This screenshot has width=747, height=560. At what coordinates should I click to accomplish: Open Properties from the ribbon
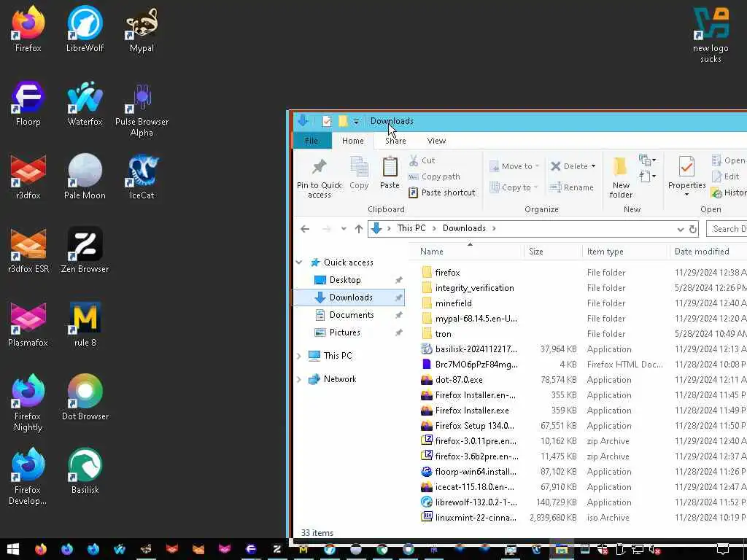pos(686,176)
